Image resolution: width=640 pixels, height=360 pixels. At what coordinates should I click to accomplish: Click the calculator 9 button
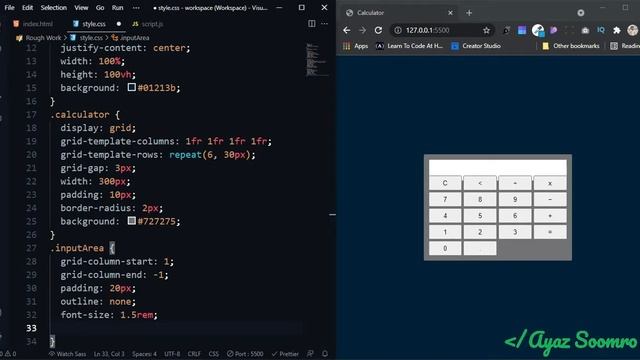pos(515,200)
